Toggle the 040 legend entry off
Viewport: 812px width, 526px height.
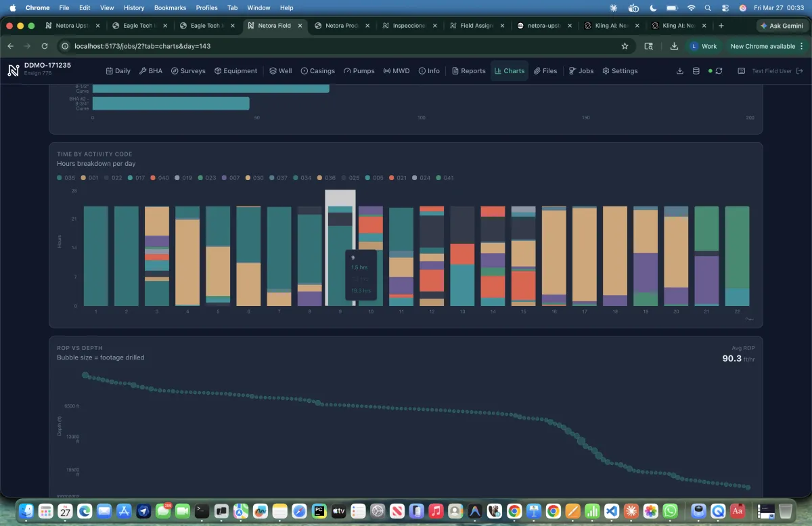[x=160, y=178]
